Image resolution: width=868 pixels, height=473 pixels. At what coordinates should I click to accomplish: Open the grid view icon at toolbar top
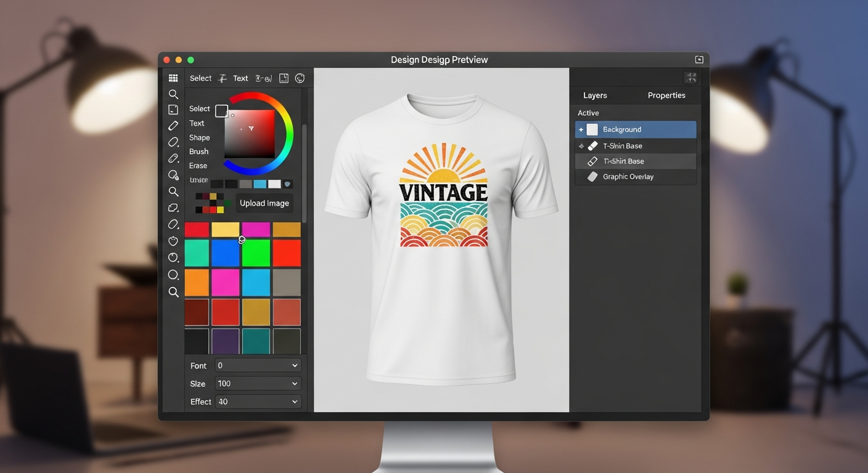click(x=173, y=78)
